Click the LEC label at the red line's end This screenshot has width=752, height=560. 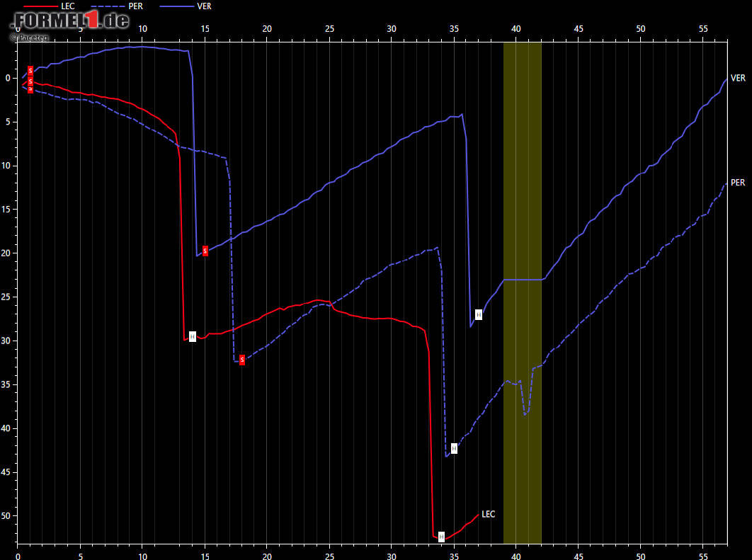pos(488,514)
